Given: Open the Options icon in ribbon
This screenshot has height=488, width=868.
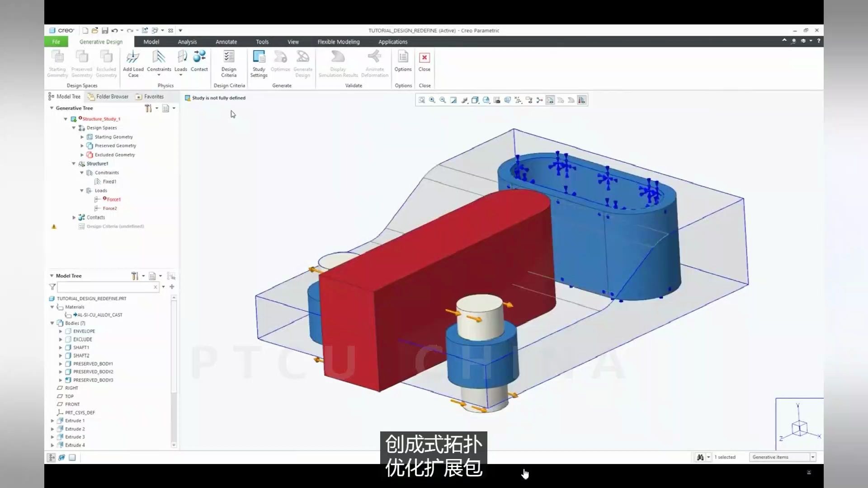Looking at the screenshot, I should click(x=403, y=57).
